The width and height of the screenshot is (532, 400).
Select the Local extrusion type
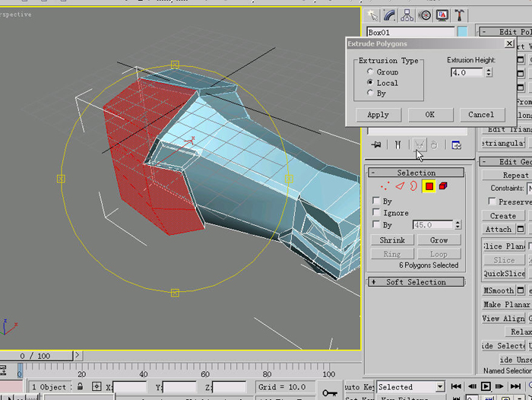point(370,82)
